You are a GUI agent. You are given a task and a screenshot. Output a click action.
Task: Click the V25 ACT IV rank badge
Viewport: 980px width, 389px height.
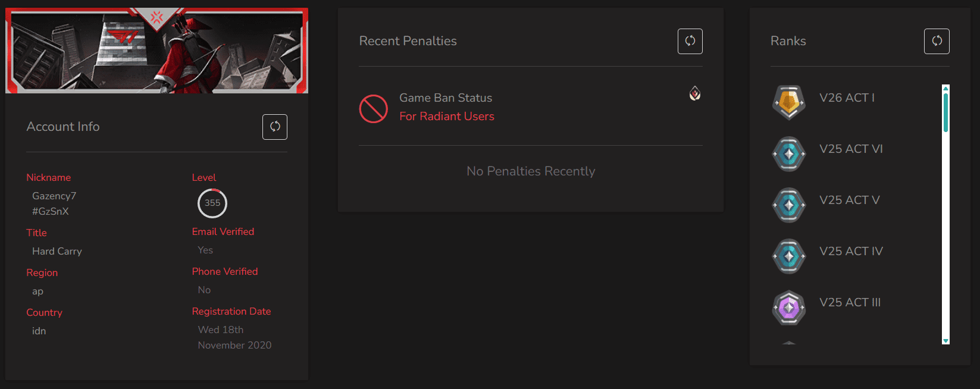pyautogui.click(x=789, y=256)
